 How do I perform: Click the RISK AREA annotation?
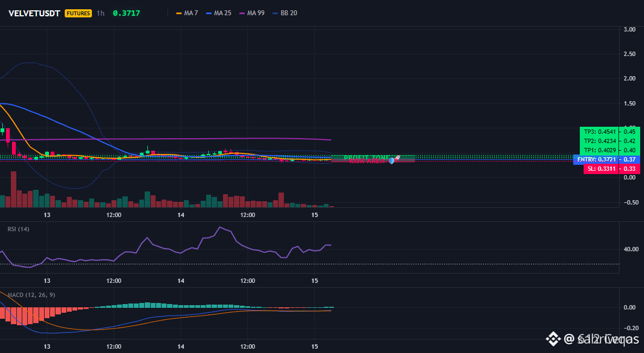pos(367,161)
